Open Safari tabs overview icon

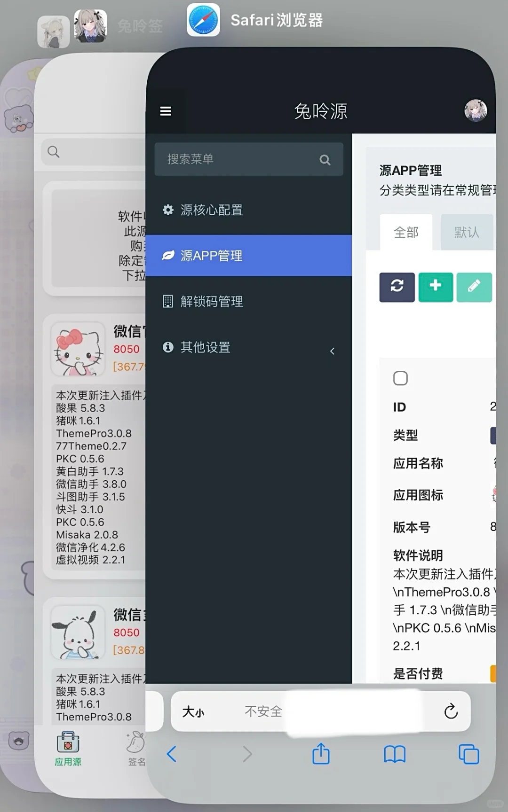(x=468, y=754)
